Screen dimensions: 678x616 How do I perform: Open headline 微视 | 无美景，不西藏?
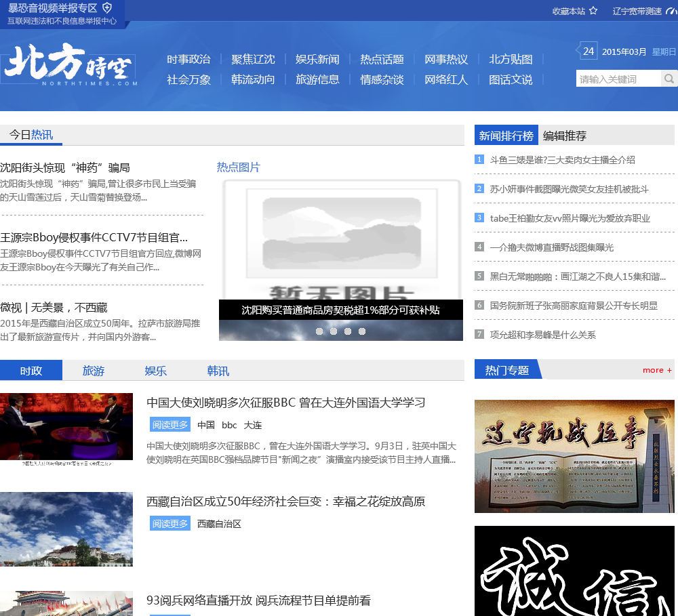tap(54, 308)
